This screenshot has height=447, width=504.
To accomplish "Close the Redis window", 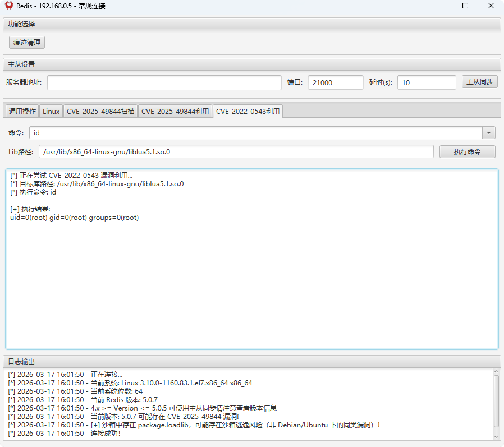I will click(491, 6).
